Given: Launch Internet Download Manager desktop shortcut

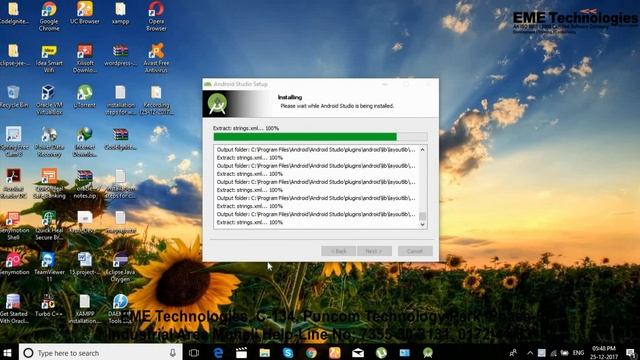Looking at the screenshot, I should 84,142.
